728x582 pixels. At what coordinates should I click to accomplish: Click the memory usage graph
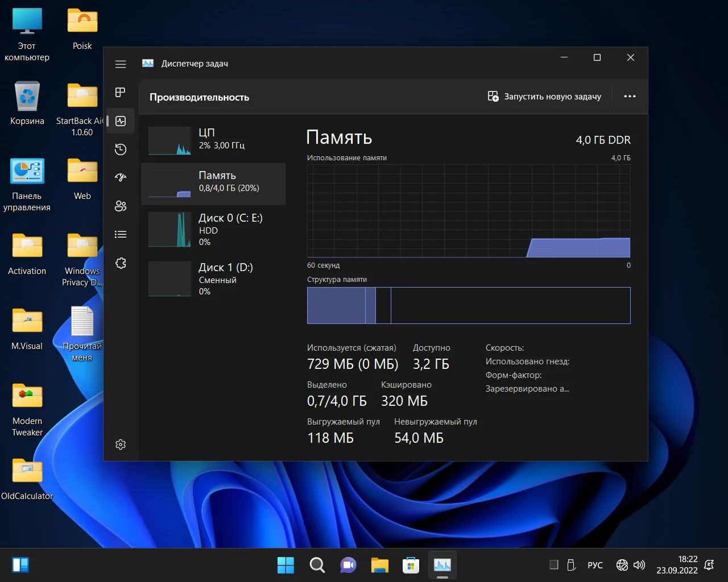coord(468,211)
